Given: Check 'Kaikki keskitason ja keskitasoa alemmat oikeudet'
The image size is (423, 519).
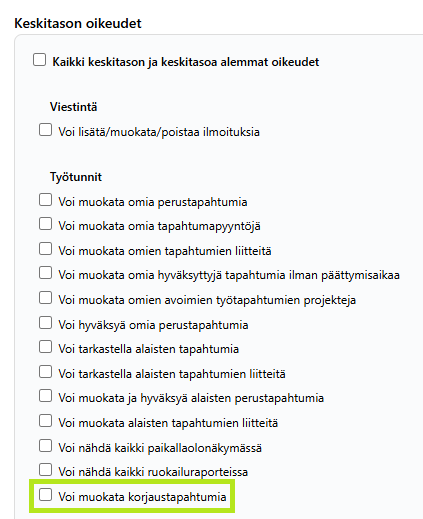Looking at the screenshot, I should tap(39, 60).
